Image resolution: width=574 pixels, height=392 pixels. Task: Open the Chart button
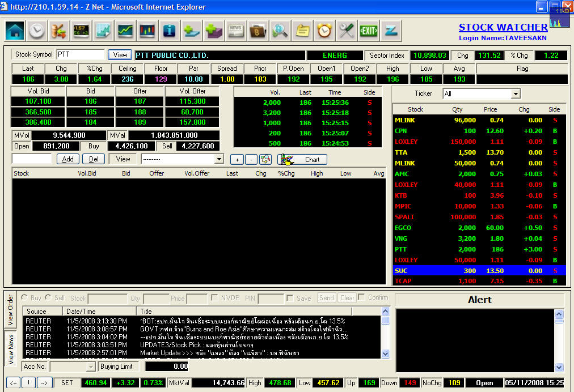[x=302, y=159]
